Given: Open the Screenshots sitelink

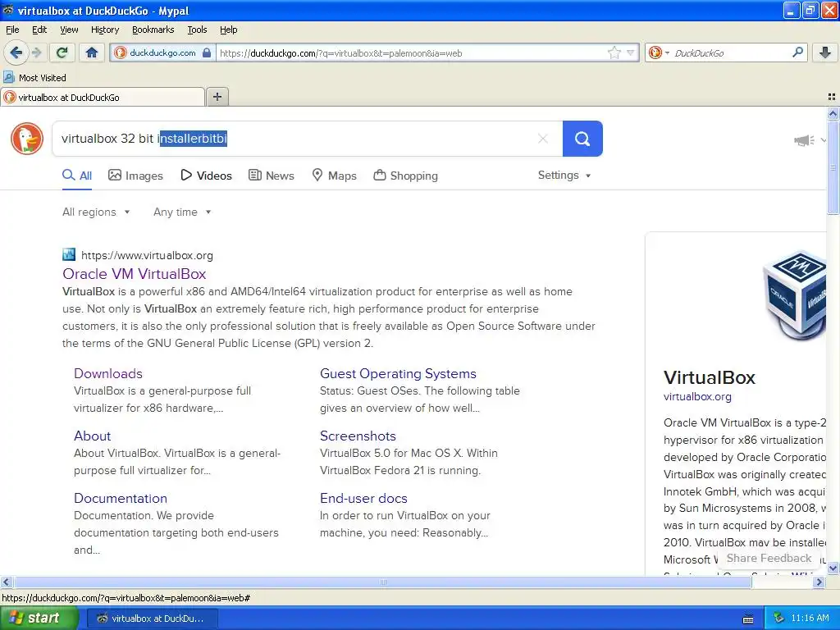Looking at the screenshot, I should point(358,436).
